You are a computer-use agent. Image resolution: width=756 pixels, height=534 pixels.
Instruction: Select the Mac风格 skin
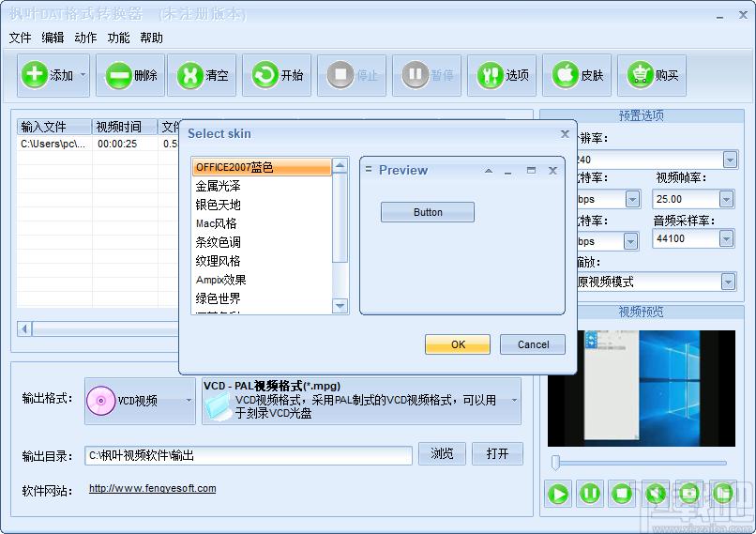262,223
